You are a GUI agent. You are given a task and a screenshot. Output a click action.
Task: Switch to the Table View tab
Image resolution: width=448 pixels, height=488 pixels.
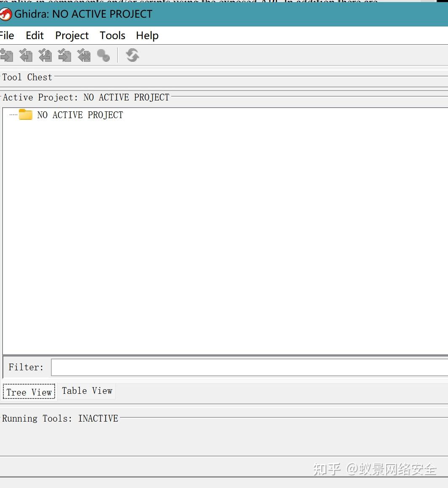(x=87, y=391)
